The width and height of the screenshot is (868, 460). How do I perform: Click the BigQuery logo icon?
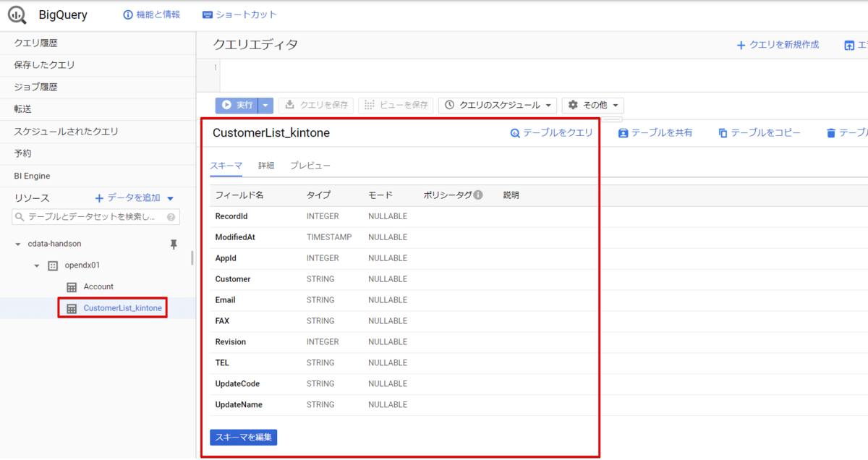[17, 14]
